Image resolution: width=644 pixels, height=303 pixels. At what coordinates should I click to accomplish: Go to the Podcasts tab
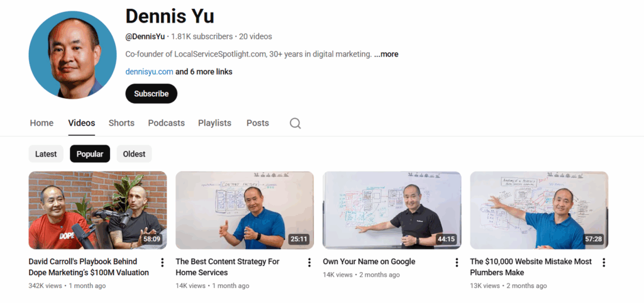tap(166, 123)
